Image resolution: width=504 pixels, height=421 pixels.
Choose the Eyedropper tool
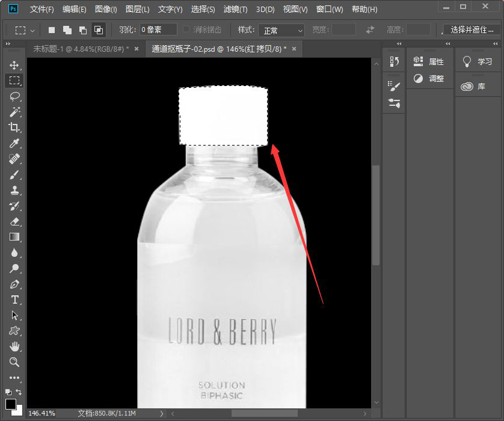[14, 143]
